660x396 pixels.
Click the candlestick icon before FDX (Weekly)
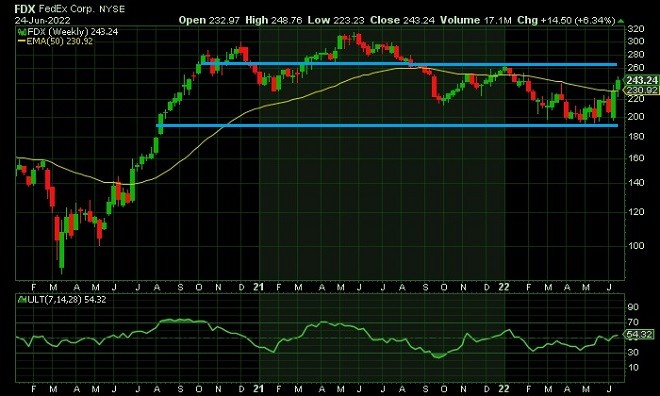pyautogui.click(x=22, y=32)
